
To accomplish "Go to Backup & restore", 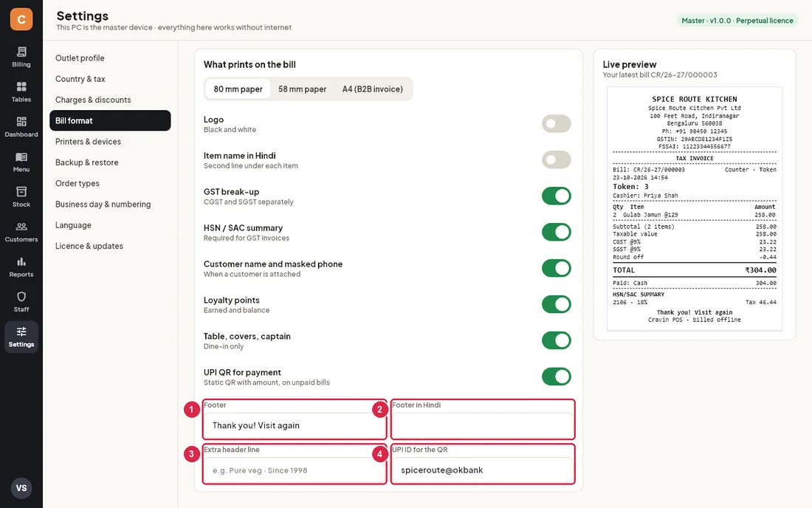I will tap(110, 162).
